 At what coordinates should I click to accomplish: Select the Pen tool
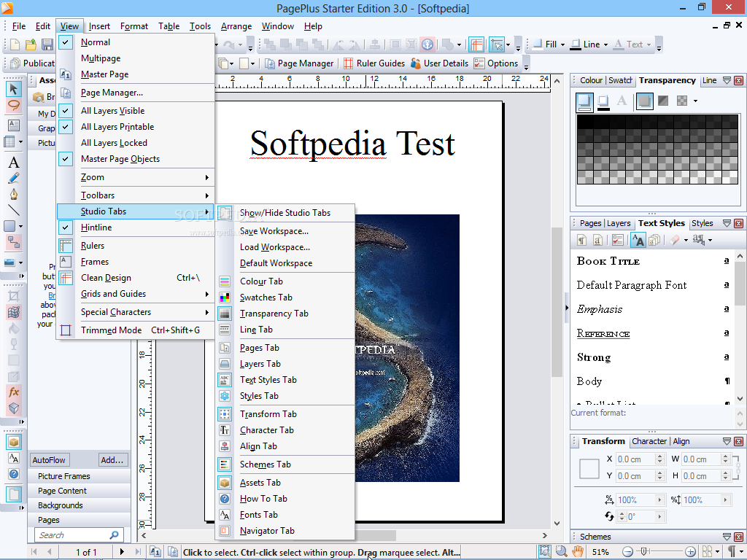(13, 194)
